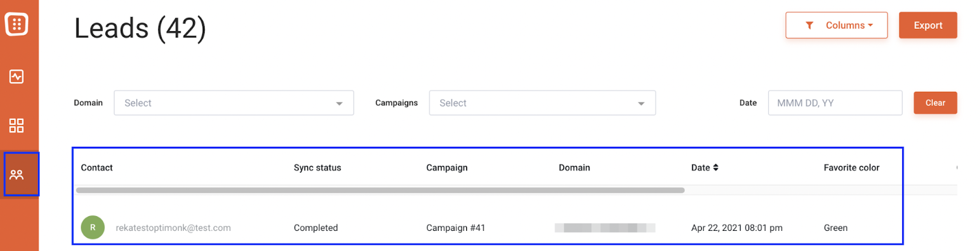Open the analytics chart sidebar icon
Image resolution: width=980 pixels, height=251 pixels.
coord(17,77)
